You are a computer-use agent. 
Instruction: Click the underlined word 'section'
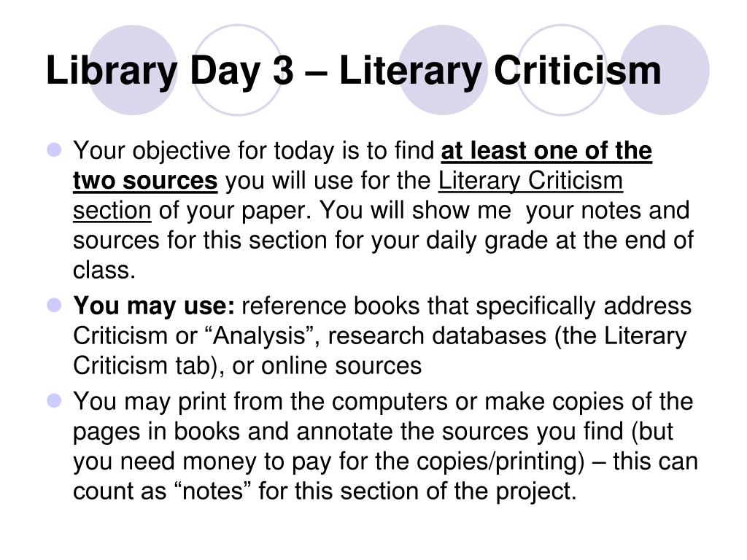(112, 211)
